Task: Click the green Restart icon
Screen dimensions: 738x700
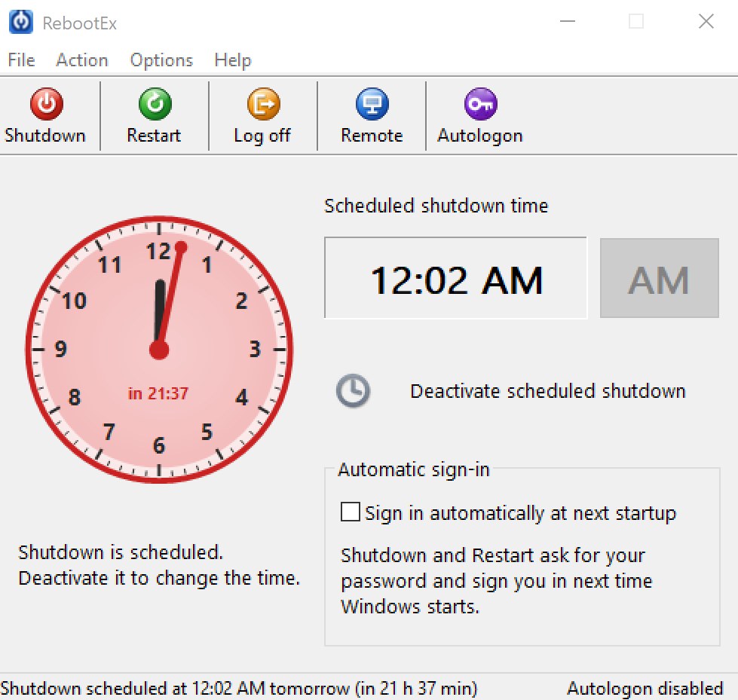Action: (x=155, y=104)
